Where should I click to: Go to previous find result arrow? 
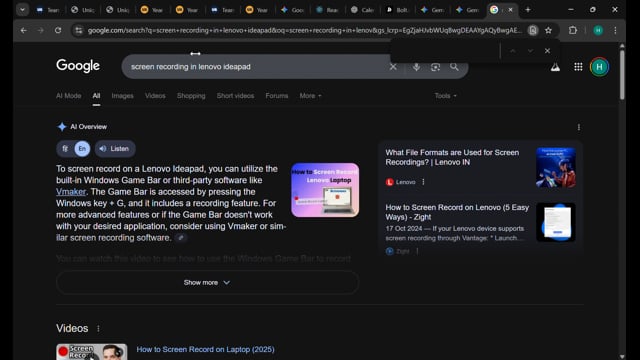[513, 51]
